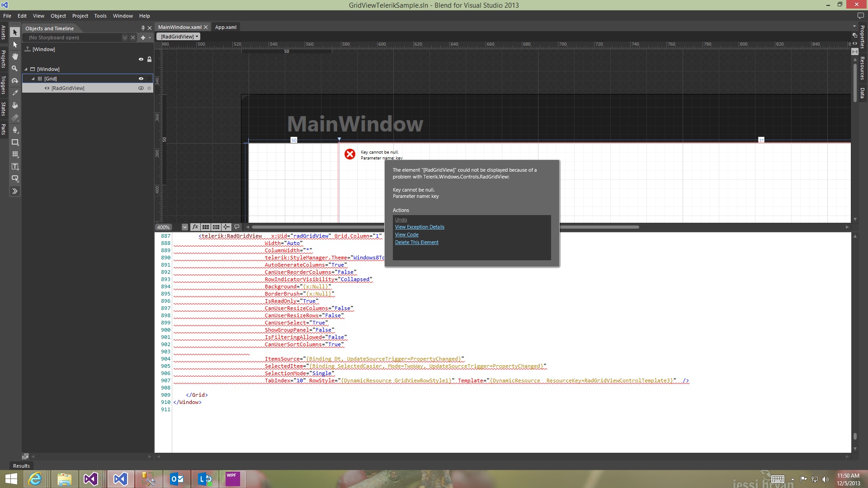
Task: Open the RadGridView breadcrumb dropdown
Action: click(x=197, y=37)
